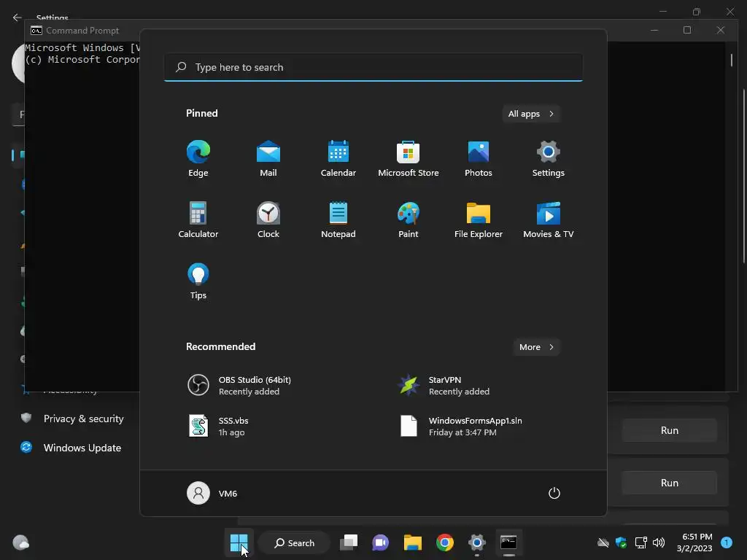
Task: Open the Paint app
Action: (x=409, y=220)
